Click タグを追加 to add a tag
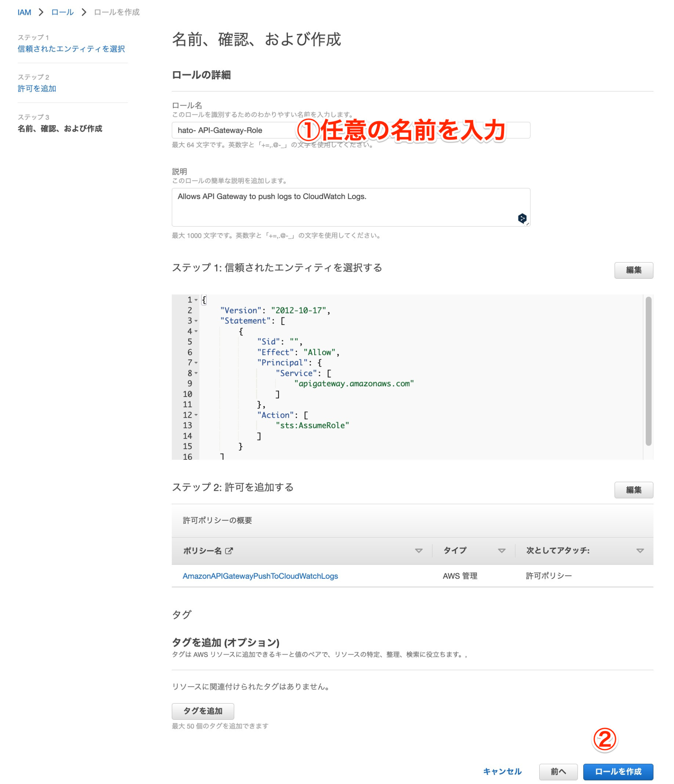 coord(203,711)
